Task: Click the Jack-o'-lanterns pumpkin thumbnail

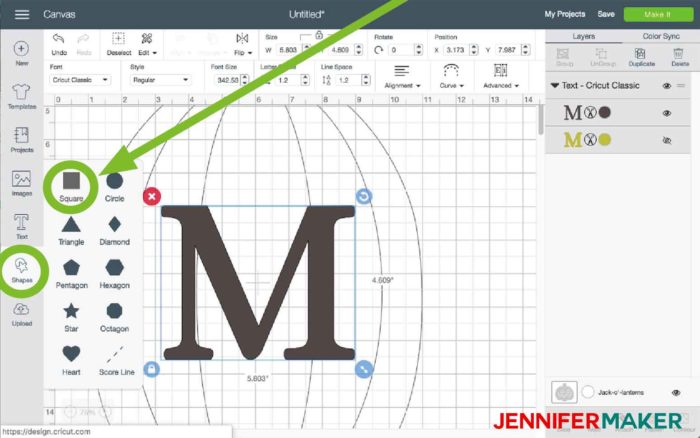Action: [564, 392]
